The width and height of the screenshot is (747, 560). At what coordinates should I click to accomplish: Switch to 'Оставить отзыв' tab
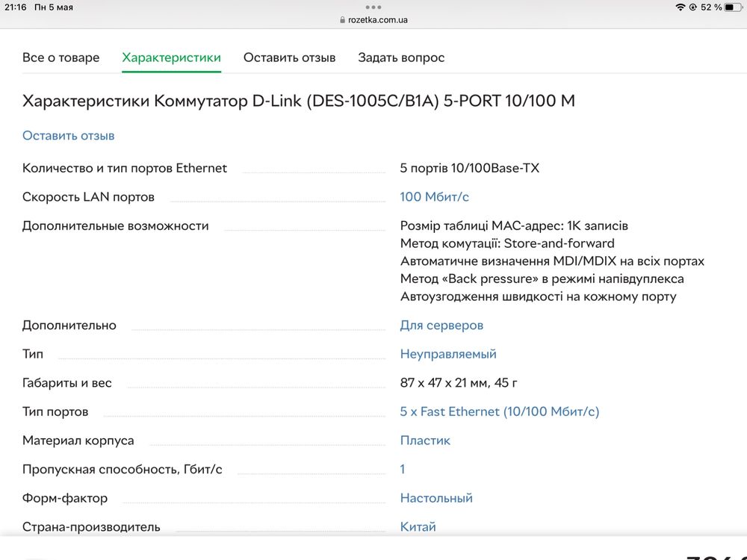[290, 57]
